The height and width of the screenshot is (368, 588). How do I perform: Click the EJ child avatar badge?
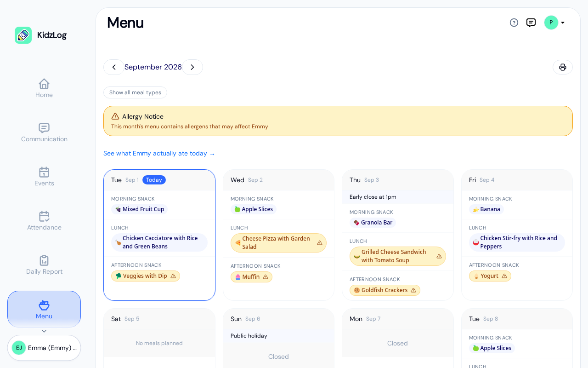click(19, 348)
